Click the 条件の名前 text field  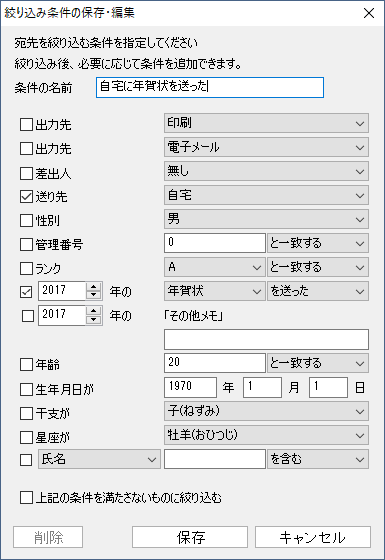click(210, 88)
